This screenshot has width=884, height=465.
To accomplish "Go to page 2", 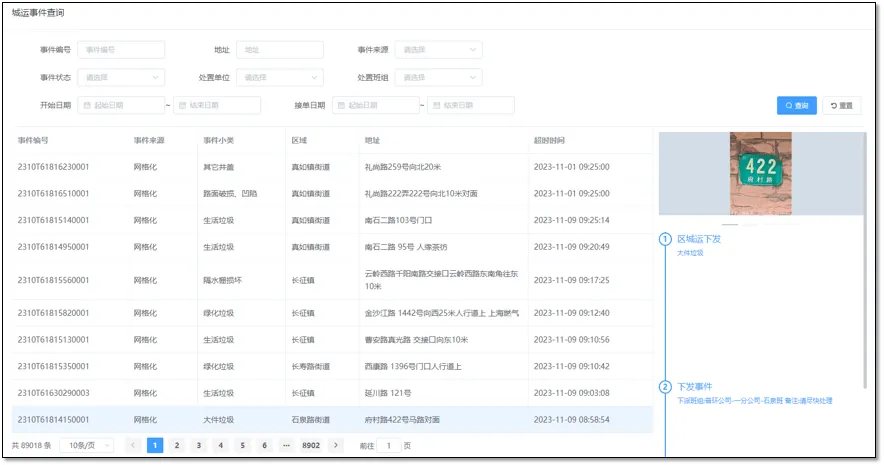I will [176, 445].
